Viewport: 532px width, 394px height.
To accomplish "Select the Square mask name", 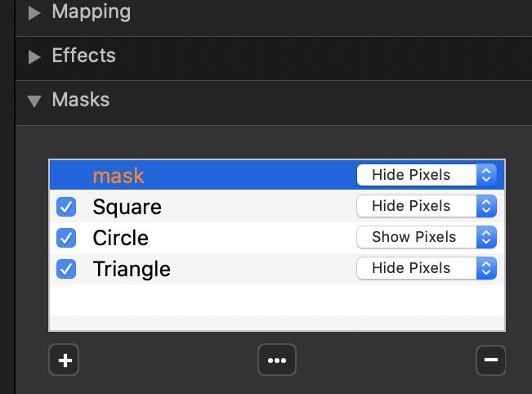I will 127,207.
